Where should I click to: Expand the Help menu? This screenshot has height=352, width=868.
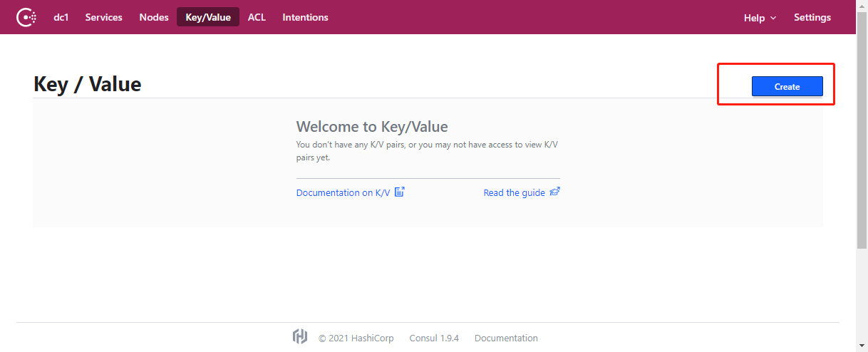tap(760, 18)
